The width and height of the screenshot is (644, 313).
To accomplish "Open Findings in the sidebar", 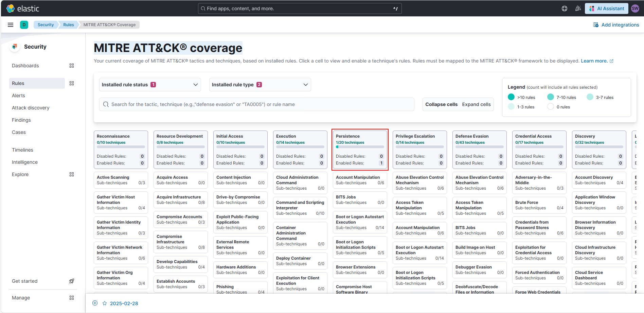I will tap(21, 120).
